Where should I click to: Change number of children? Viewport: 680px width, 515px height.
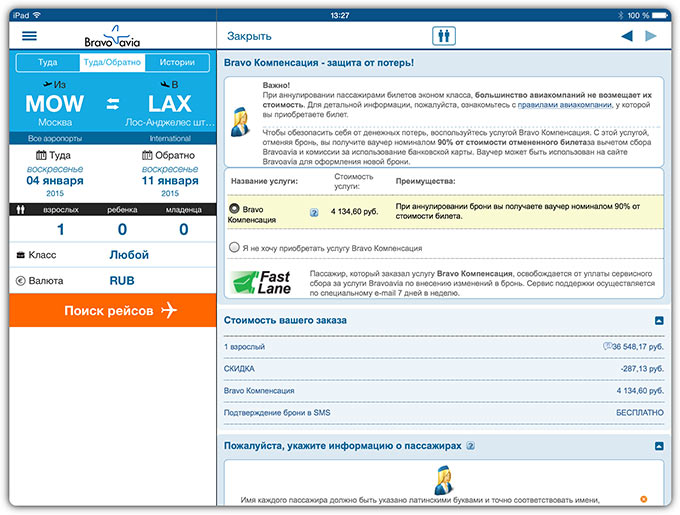[x=122, y=229]
